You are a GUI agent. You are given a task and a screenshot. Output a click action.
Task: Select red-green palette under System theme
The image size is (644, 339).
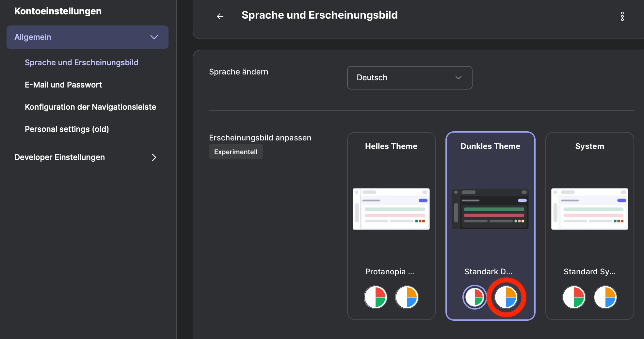(x=574, y=297)
